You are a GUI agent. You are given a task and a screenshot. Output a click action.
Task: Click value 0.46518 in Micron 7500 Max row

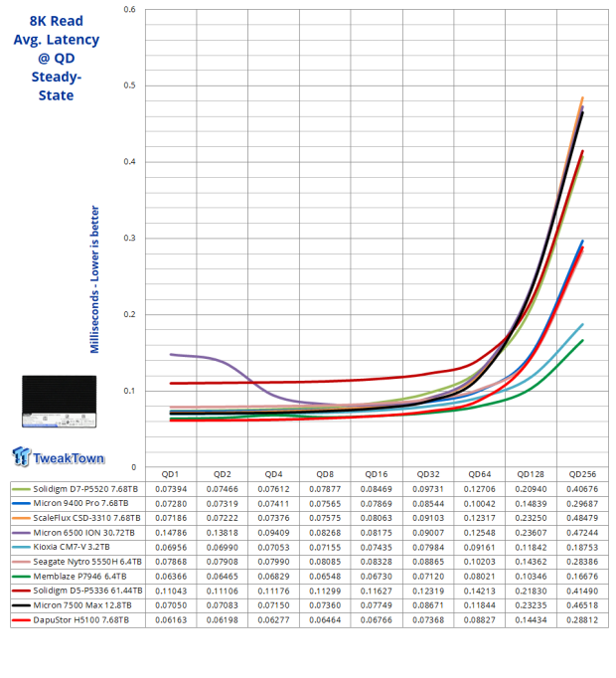tap(582, 605)
